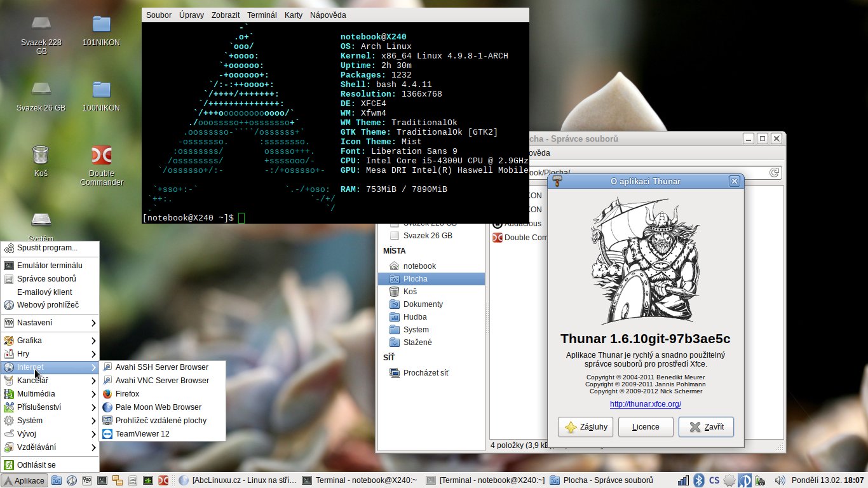Launch 'Prohlížeč vzdálené plochy' from Internet submenu
The width and height of the screenshot is (868, 488).
[x=163, y=421]
